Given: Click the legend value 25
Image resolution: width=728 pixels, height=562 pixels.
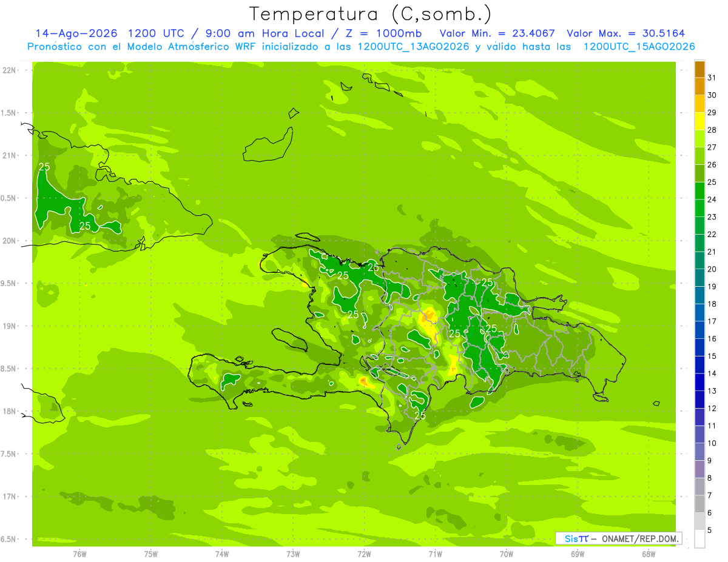Looking at the screenshot, I should coord(712,182).
